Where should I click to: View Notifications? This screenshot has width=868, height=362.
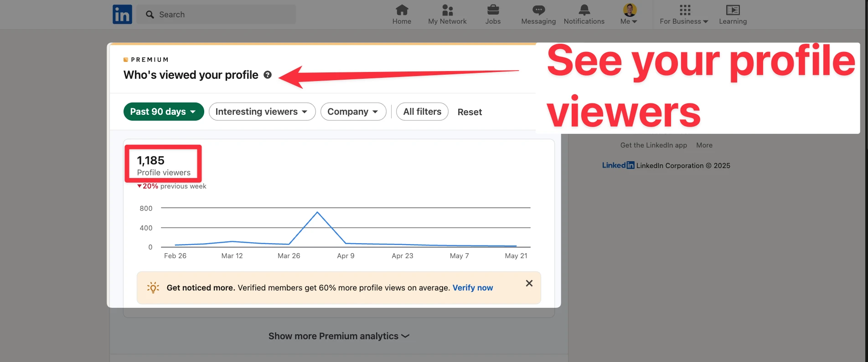pos(584,15)
